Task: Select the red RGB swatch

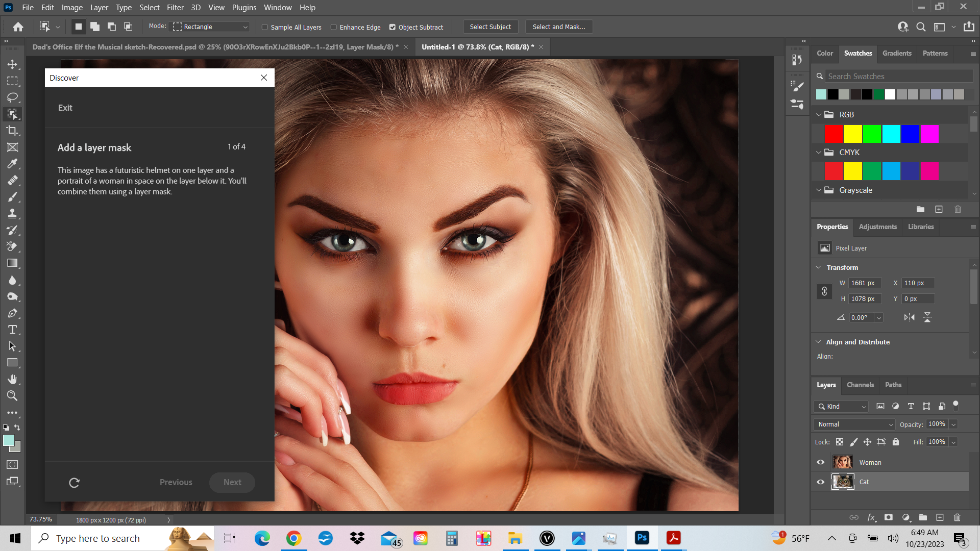Action: click(x=834, y=134)
